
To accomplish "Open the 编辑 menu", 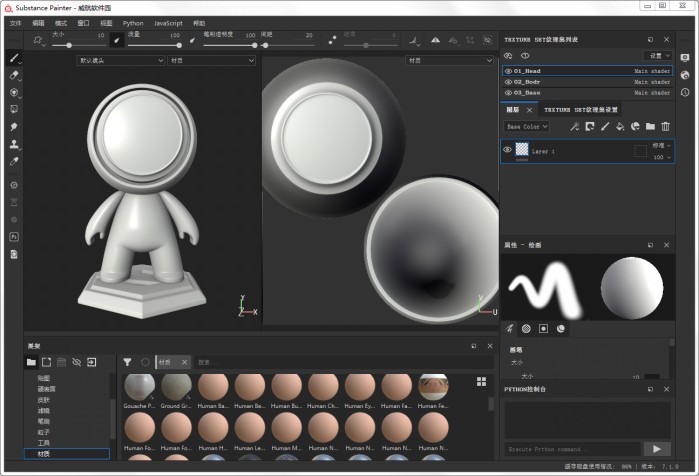I will click(x=38, y=23).
